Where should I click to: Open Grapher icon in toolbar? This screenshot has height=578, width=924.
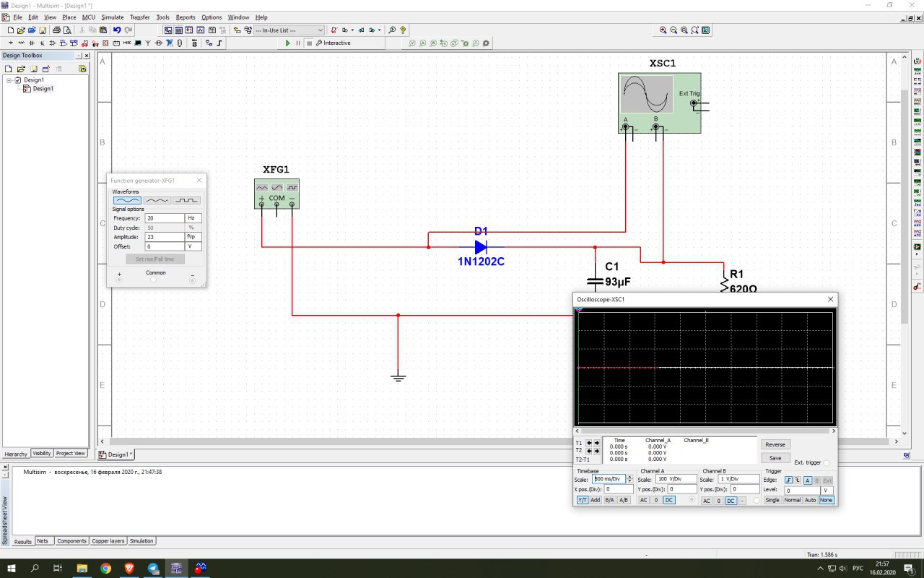(201, 30)
